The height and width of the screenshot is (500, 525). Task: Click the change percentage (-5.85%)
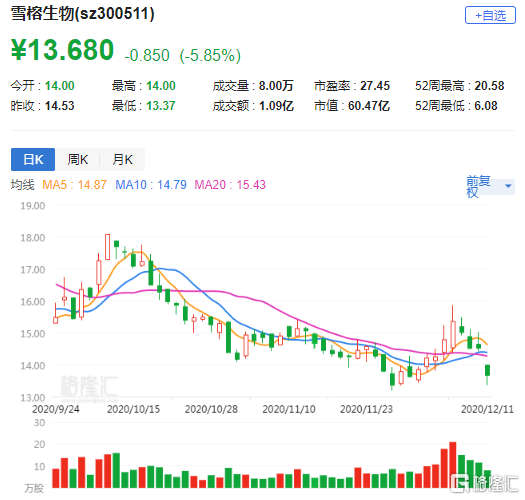click(x=210, y=56)
